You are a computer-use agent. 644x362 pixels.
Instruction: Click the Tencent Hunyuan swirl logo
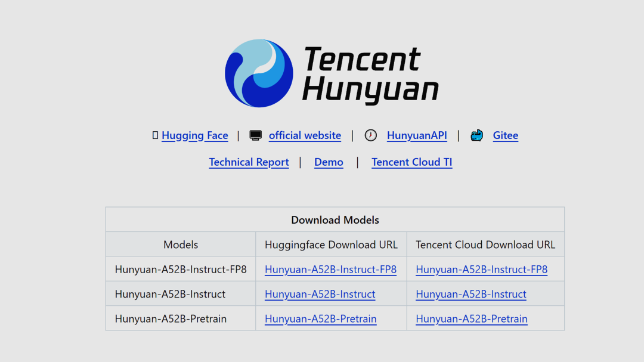click(259, 73)
